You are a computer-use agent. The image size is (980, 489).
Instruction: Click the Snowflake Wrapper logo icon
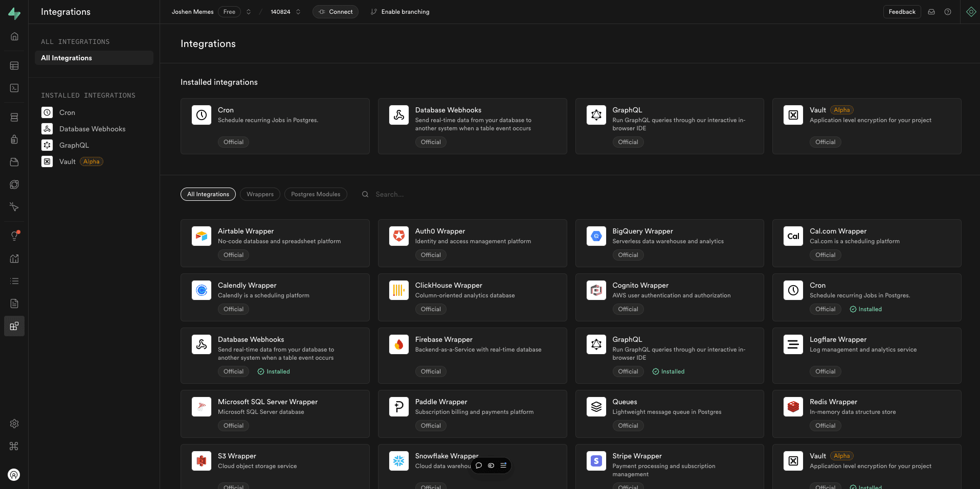(x=399, y=461)
